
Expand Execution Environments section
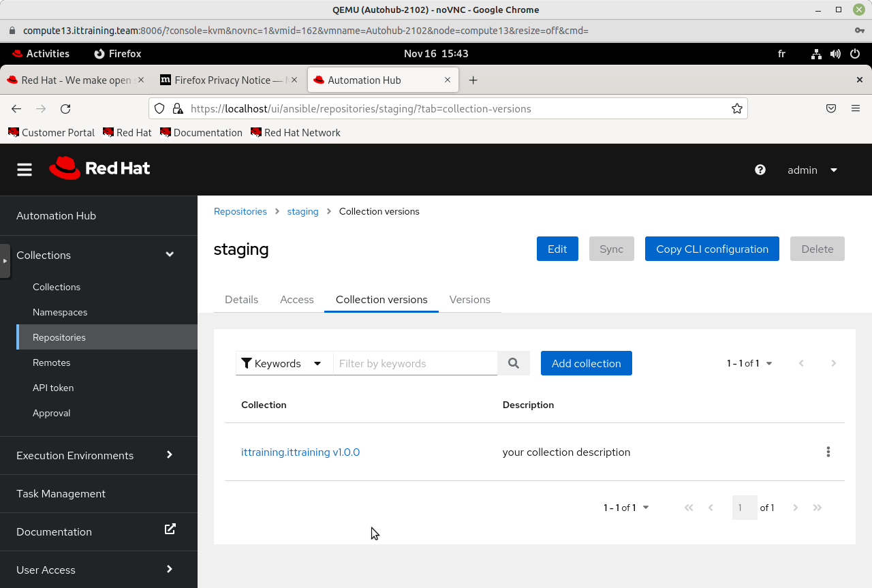99,455
